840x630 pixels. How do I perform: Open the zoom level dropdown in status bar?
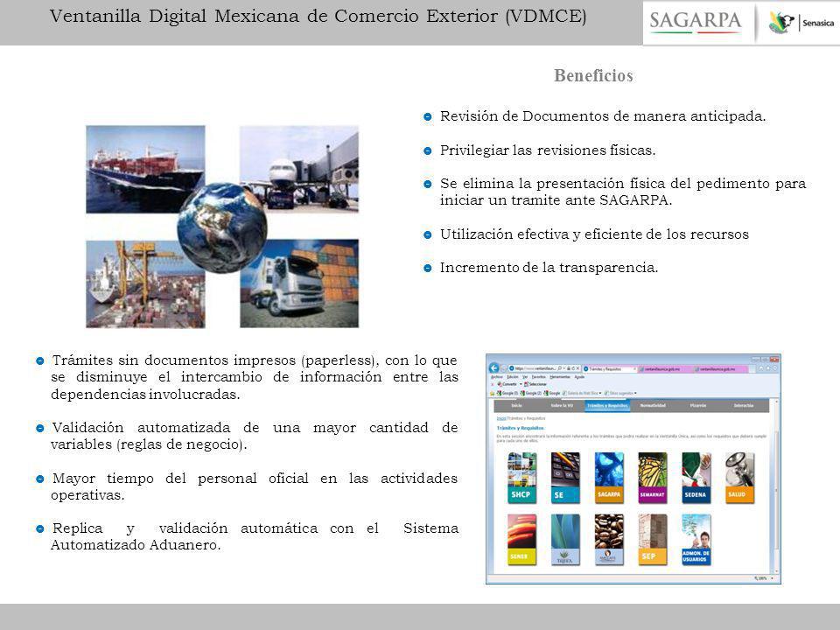[x=772, y=578]
